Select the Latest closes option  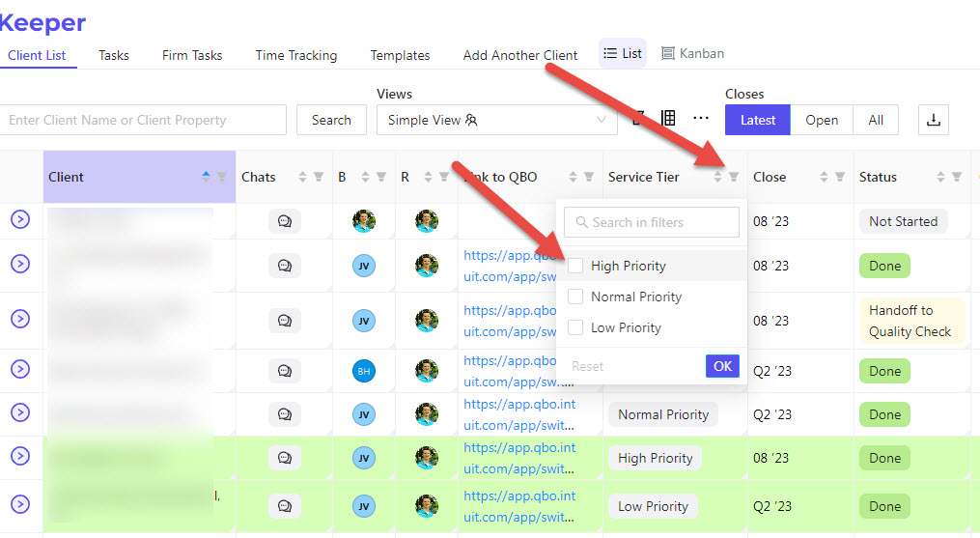[758, 120]
